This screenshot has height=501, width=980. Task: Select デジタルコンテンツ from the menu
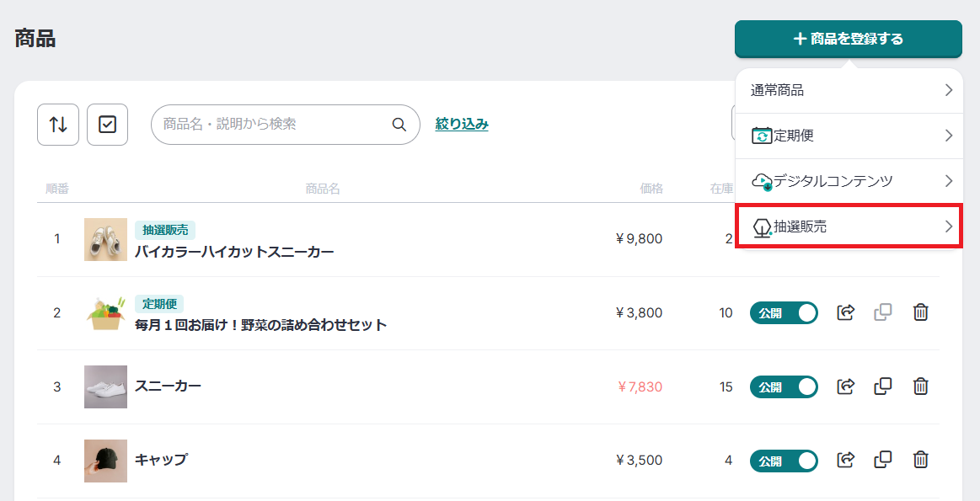pyautogui.click(x=849, y=181)
